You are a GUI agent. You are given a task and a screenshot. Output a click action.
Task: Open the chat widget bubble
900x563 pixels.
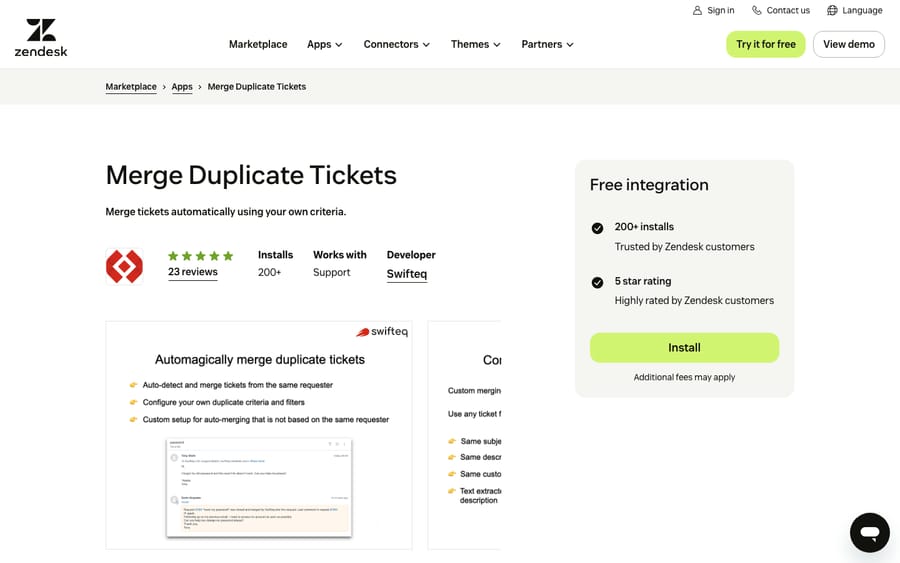(870, 533)
